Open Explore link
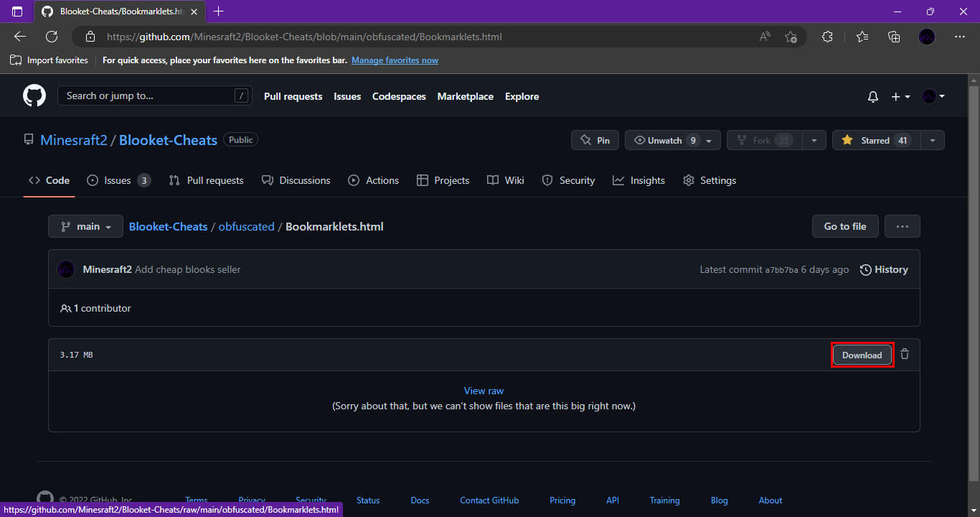Image resolution: width=980 pixels, height=517 pixels. [522, 96]
